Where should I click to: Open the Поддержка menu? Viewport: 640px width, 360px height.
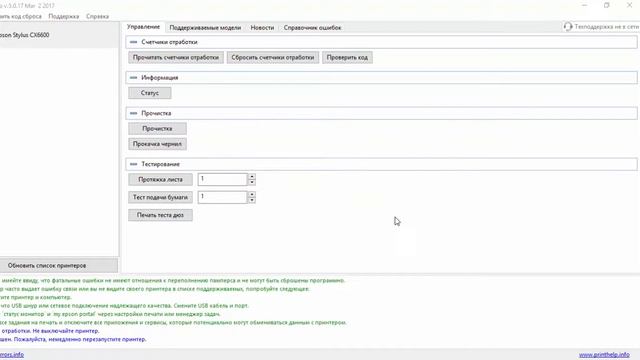pos(64,16)
